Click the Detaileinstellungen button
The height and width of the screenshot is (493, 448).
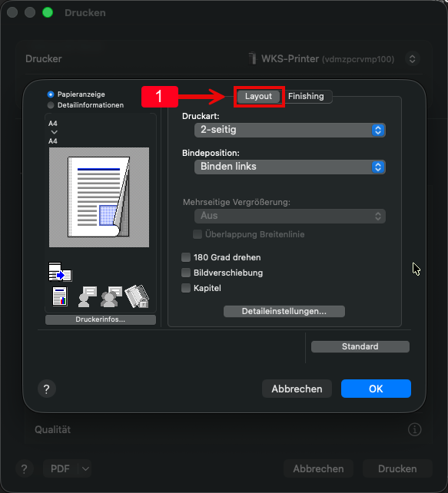[x=284, y=311]
